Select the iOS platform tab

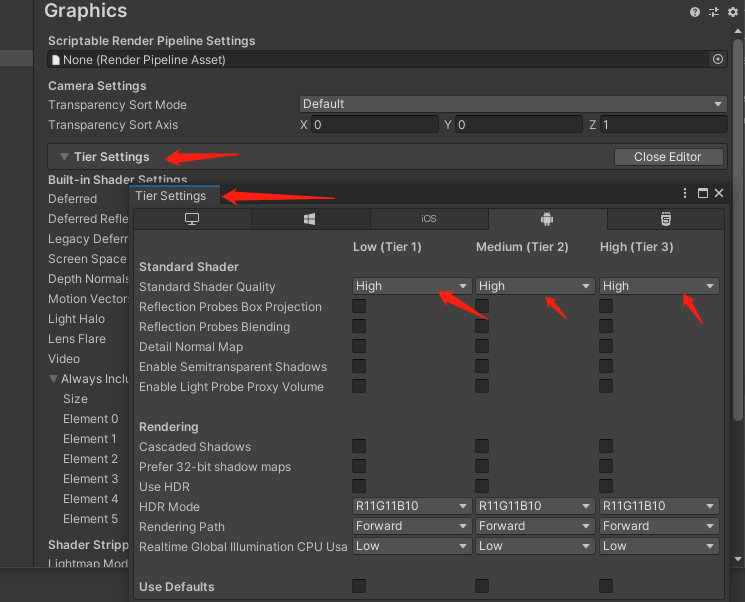point(428,219)
